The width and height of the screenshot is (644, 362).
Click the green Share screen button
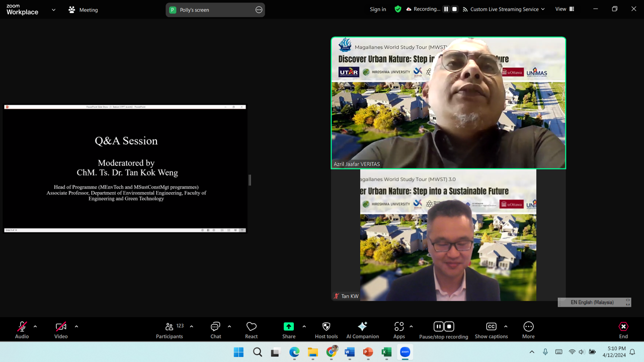289,330
